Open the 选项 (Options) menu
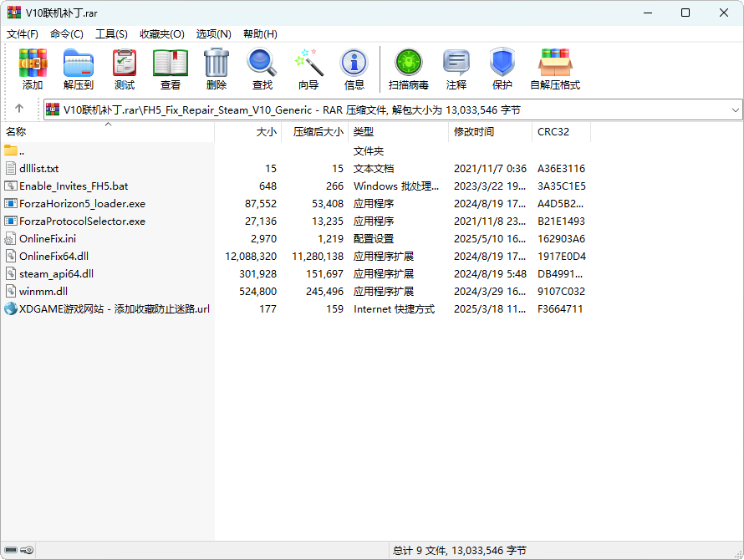Screen dimensions: 744x560 pos(214,33)
